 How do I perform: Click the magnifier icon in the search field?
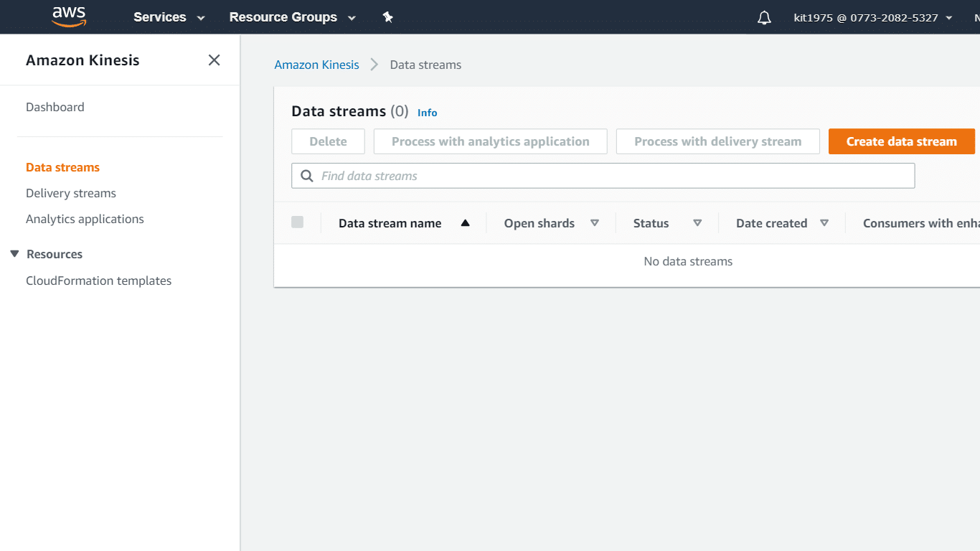tap(306, 175)
